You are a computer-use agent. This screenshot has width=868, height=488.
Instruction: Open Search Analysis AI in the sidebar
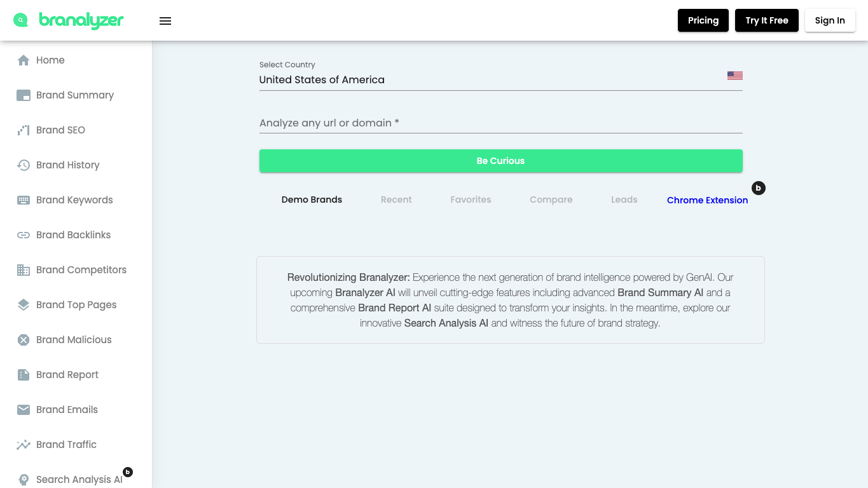pyautogui.click(x=76, y=478)
